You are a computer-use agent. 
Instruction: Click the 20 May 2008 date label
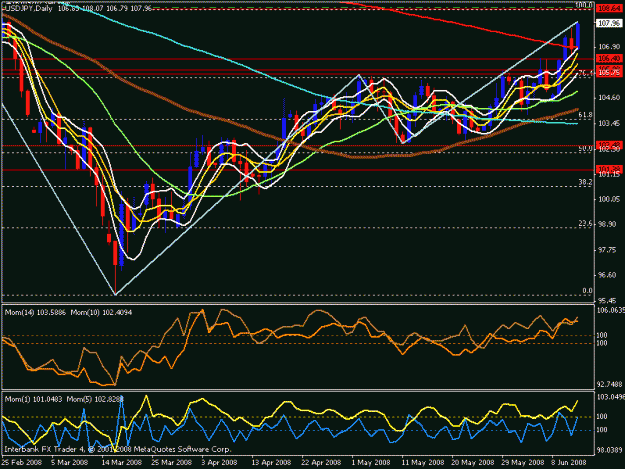pyautogui.click(x=473, y=463)
